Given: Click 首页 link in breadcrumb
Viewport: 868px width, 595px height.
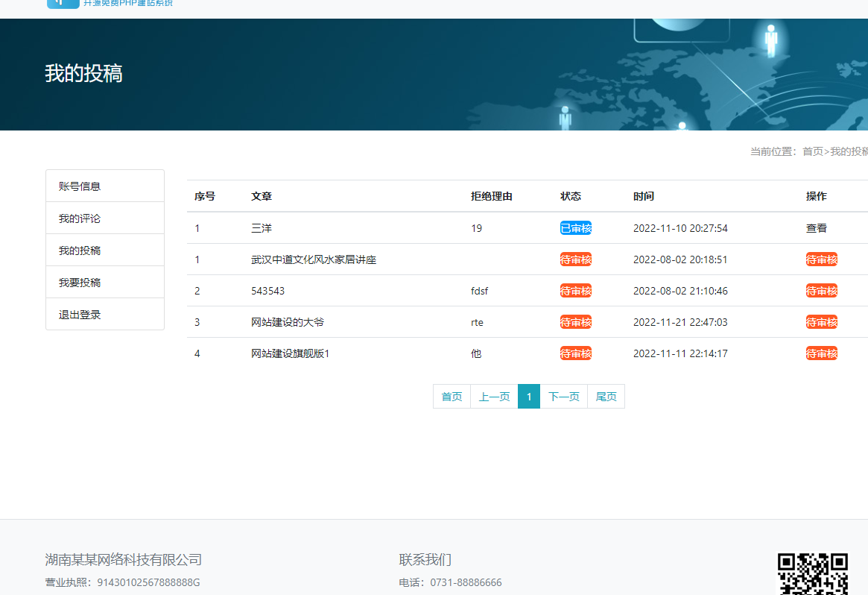Looking at the screenshot, I should (812, 151).
